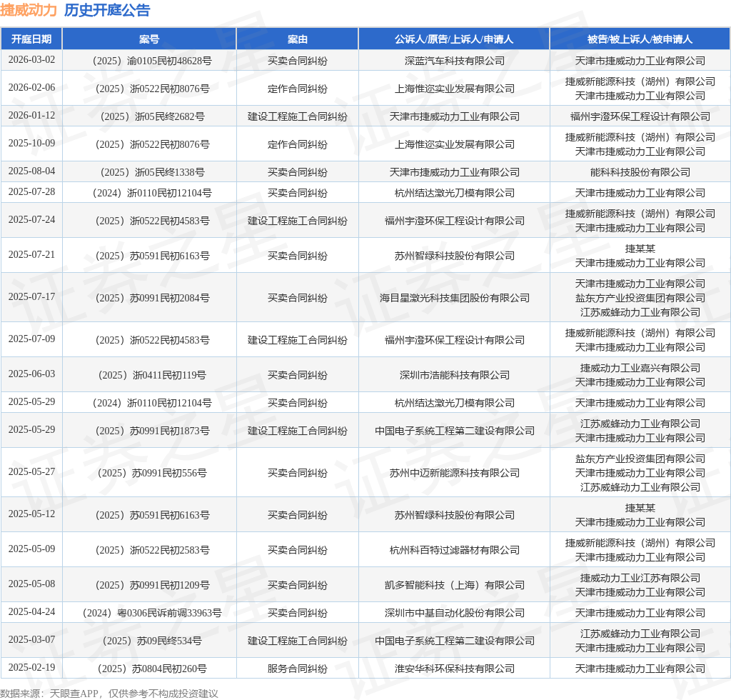The height and width of the screenshot is (700, 731).
Task: Select date cell 2025-02-19
Action: (x=31, y=668)
